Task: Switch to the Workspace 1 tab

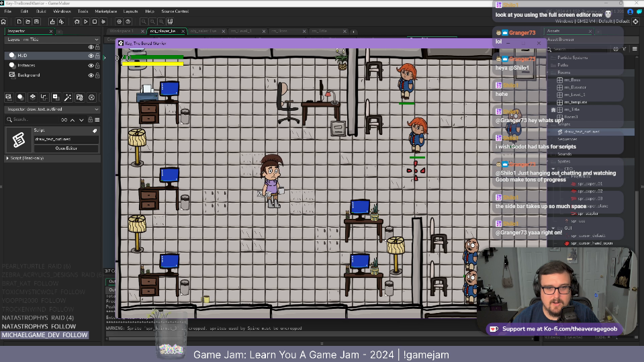Action: pyautogui.click(x=122, y=31)
